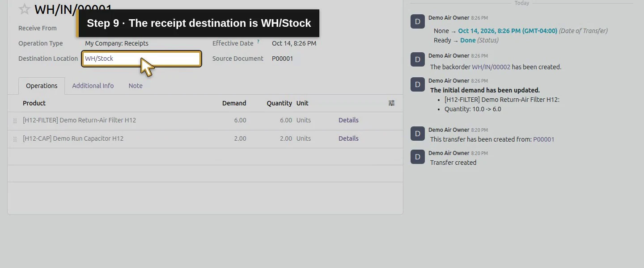This screenshot has height=268, width=644.
Task: Mark WH/IN/00001 as favorite star
Action: click(25, 9)
